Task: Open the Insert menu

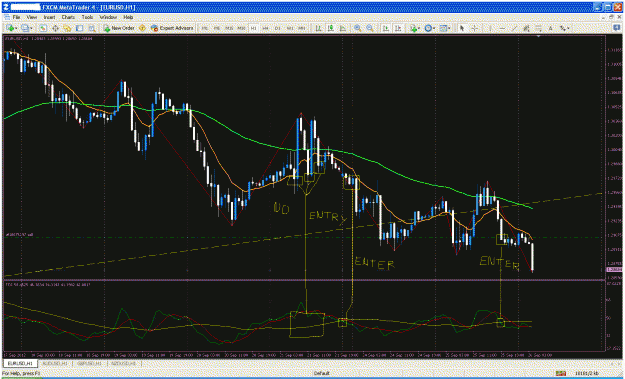Action: pyautogui.click(x=49, y=18)
